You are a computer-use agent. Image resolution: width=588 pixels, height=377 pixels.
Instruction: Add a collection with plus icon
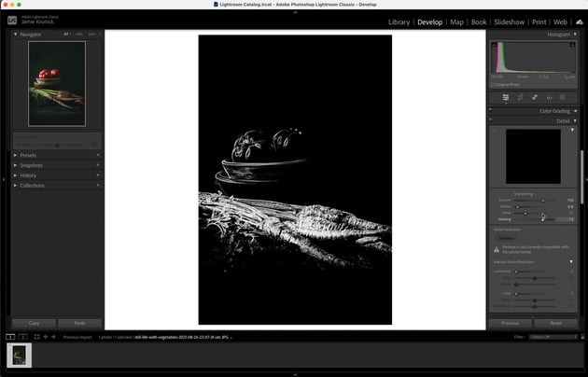point(98,185)
